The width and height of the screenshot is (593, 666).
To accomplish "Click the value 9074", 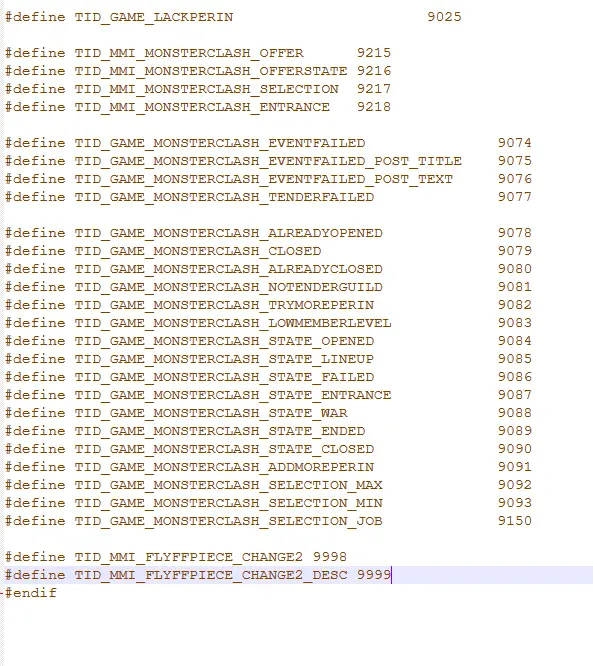I will point(515,143).
